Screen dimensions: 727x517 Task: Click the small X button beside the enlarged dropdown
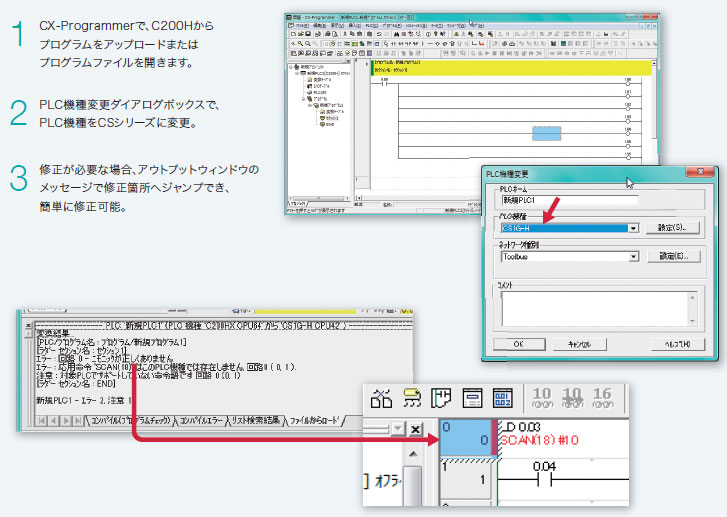[x=415, y=429]
